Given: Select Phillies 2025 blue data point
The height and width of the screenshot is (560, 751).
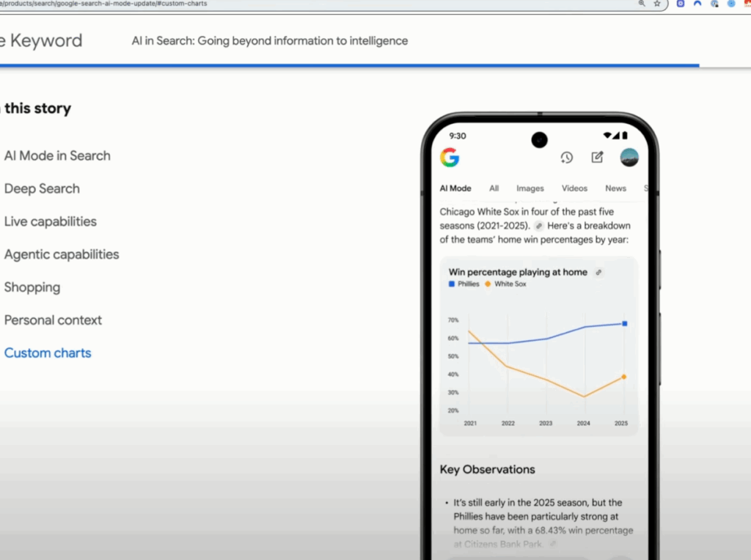Looking at the screenshot, I should point(625,323).
